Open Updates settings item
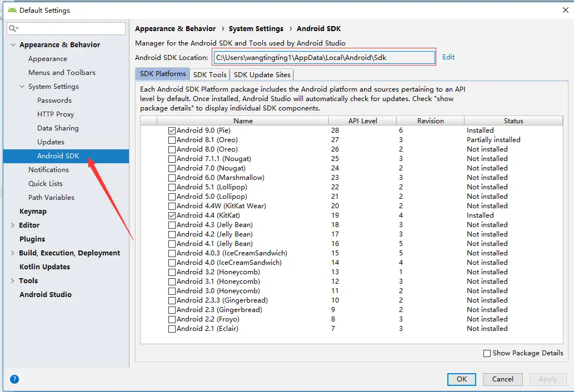This screenshot has width=574, height=392. (x=51, y=142)
